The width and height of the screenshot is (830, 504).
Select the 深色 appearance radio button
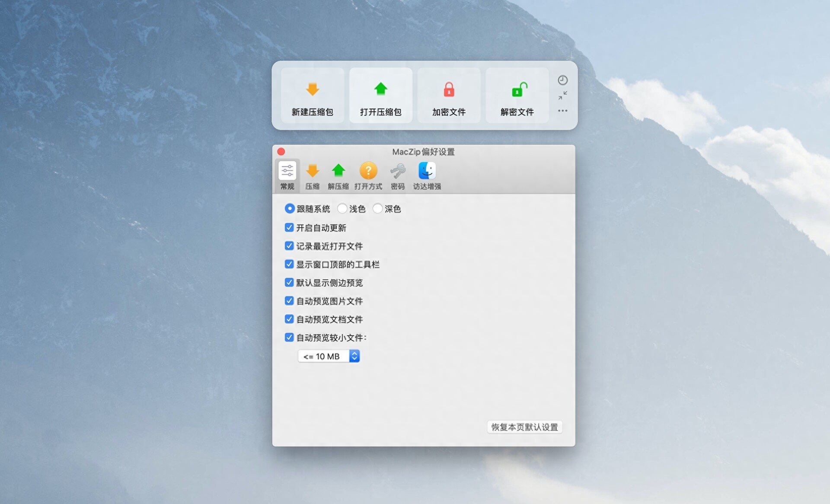click(x=378, y=209)
